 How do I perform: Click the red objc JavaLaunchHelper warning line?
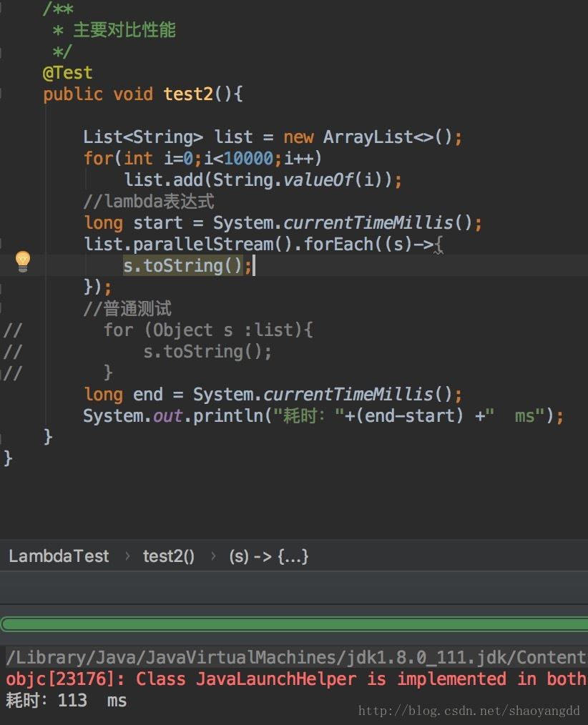pos(297,679)
